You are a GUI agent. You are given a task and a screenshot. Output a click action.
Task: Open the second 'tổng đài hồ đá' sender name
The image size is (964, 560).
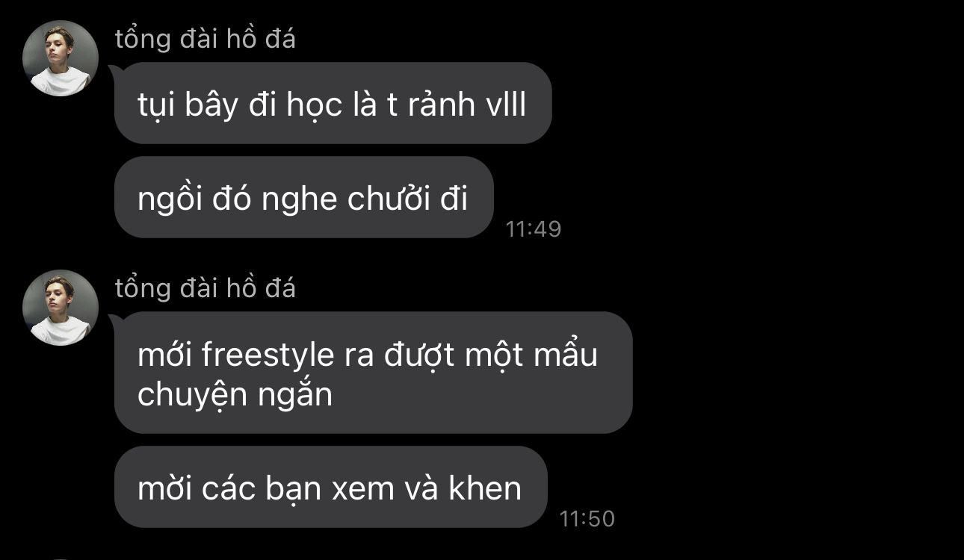206,288
